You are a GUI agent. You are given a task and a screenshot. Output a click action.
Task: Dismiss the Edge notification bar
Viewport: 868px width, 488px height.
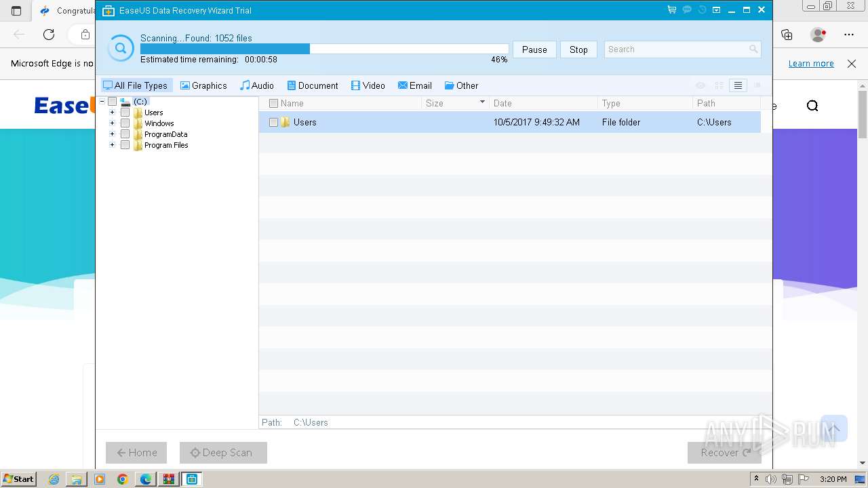tap(852, 64)
